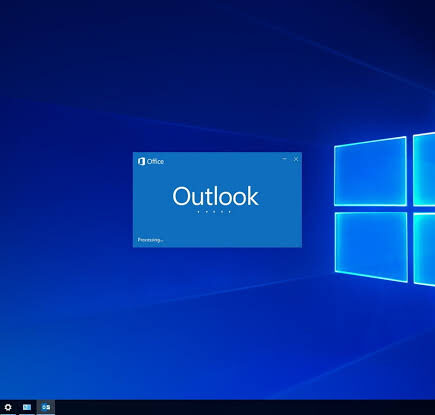Click the top-right pane of the Windows logo
This screenshot has width=435, height=415.
[424, 169]
